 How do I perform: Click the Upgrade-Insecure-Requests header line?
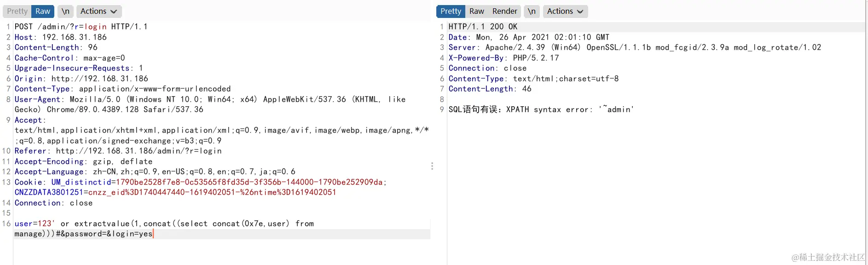[79, 68]
